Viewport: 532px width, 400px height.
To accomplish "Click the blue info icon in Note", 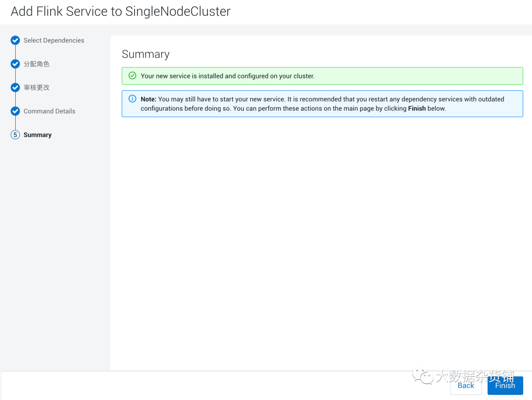I will coord(132,99).
